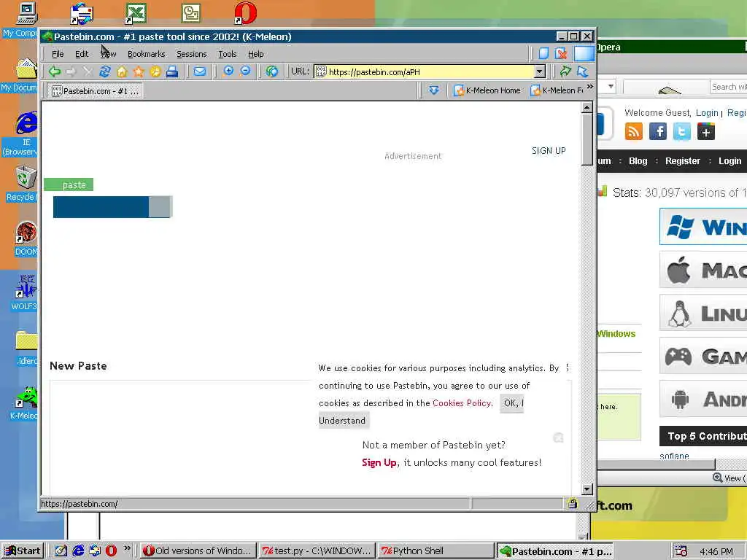Expand the bookmarks toolbar overflow chevron
This screenshot has height=560, width=747.
point(589,87)
